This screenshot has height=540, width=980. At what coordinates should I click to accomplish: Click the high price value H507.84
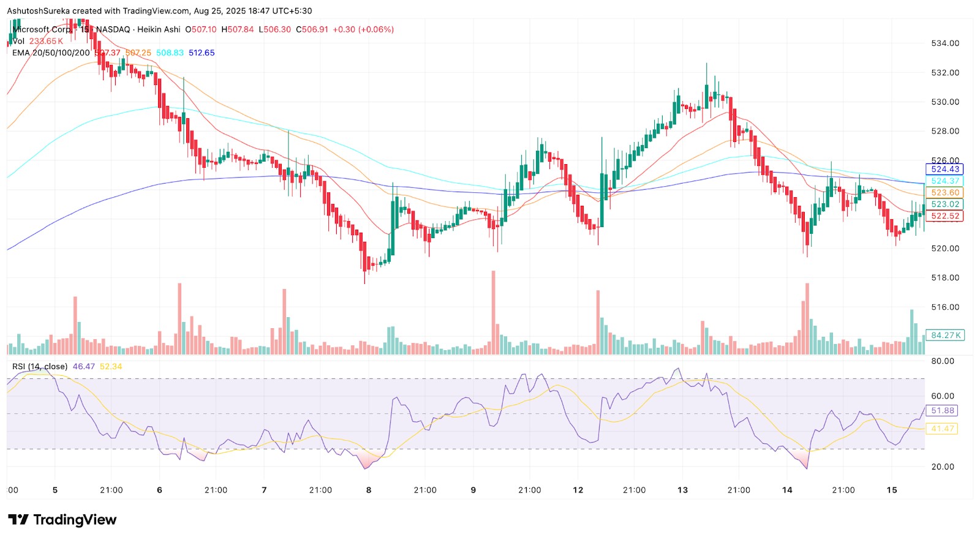coord(238,29)
